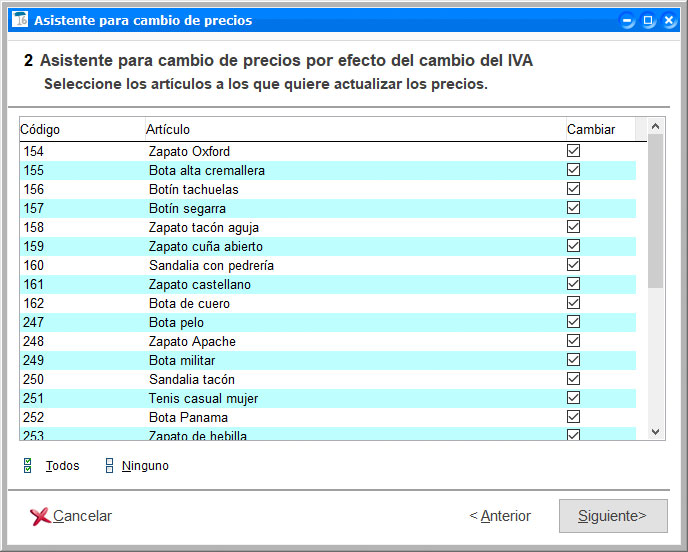Image resolution: width=688 pixels, height=552 pixels.
Task: Go back with the Anterior button
Action: click(x=500, y=516)
